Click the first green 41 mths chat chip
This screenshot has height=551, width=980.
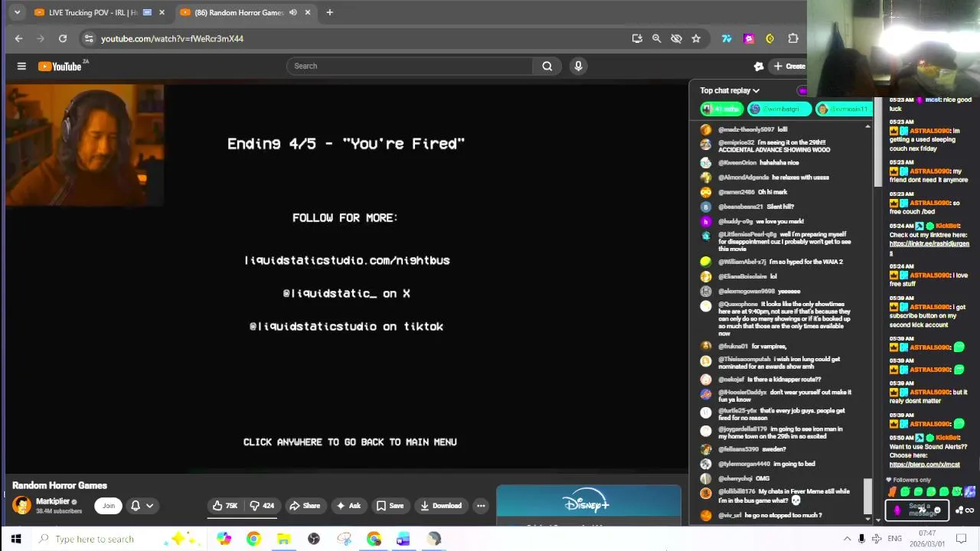721,109
